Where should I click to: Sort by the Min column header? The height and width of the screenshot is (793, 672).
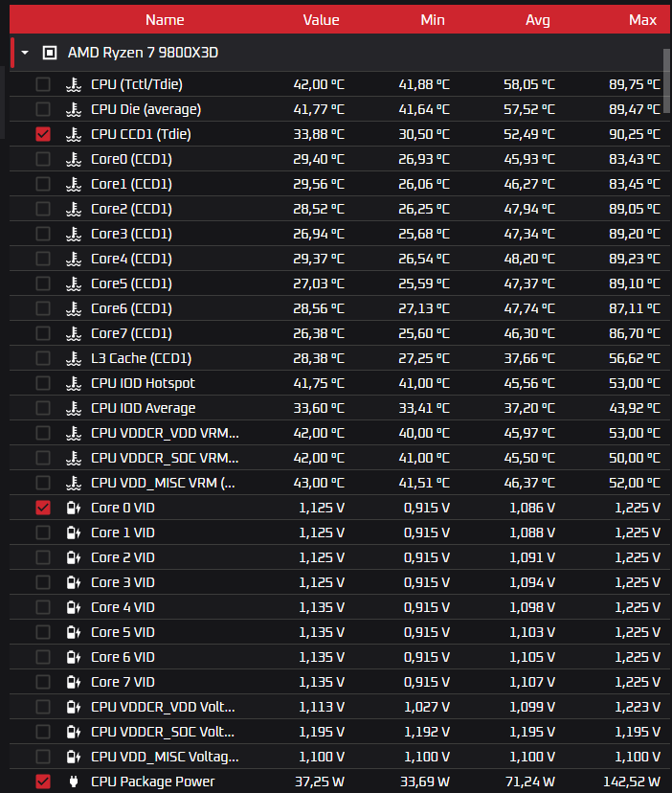pos(433,20)
